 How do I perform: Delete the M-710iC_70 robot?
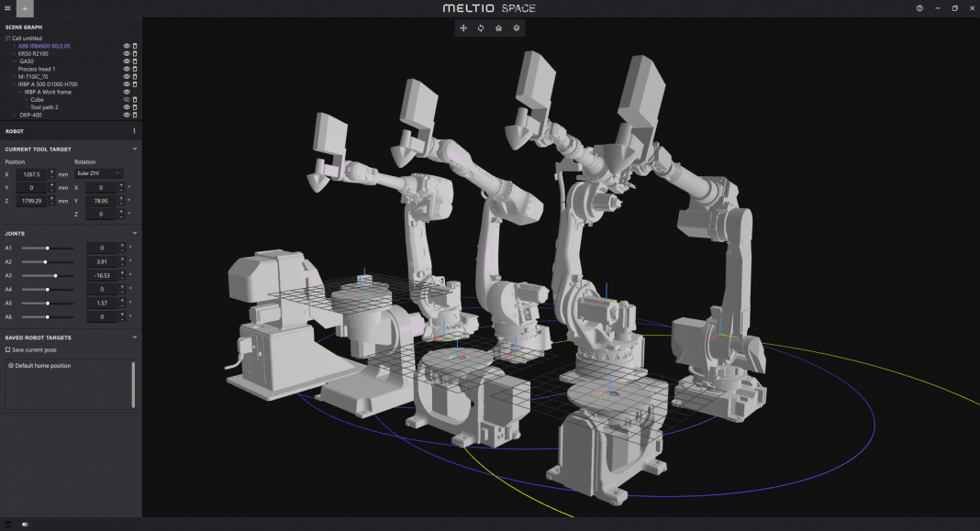(x=134, y=76)
